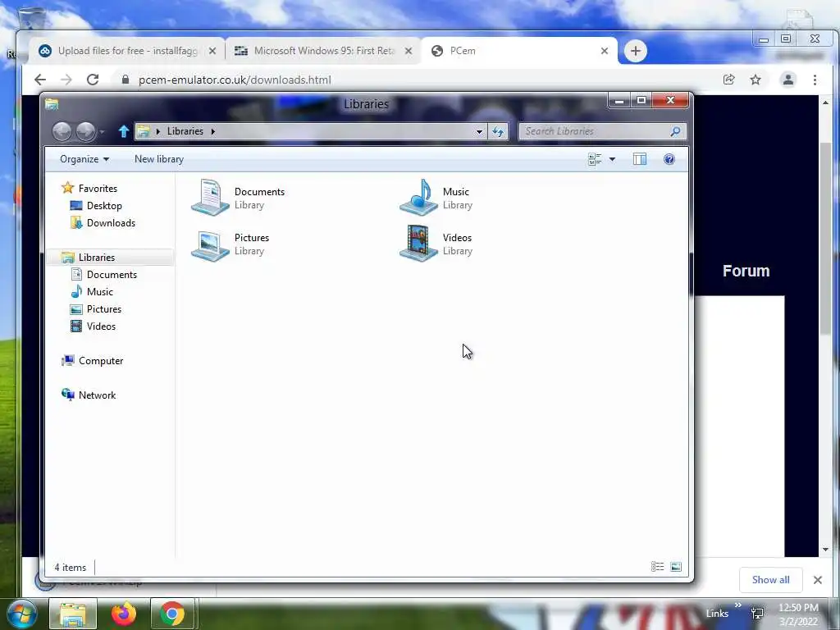Screen dimensions: 840x630
Task: Change view icon in Explorer toolbar
Action: [x=595, y=159]
